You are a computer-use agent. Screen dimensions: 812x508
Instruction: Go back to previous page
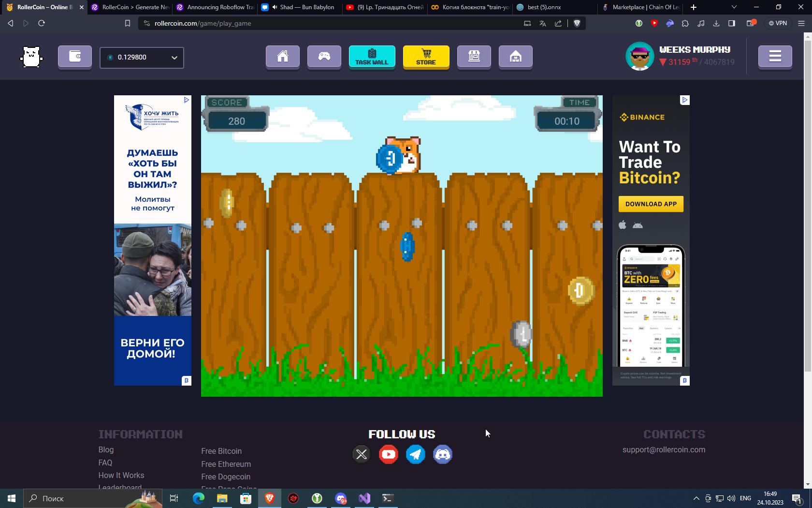(x=11, y=23)
